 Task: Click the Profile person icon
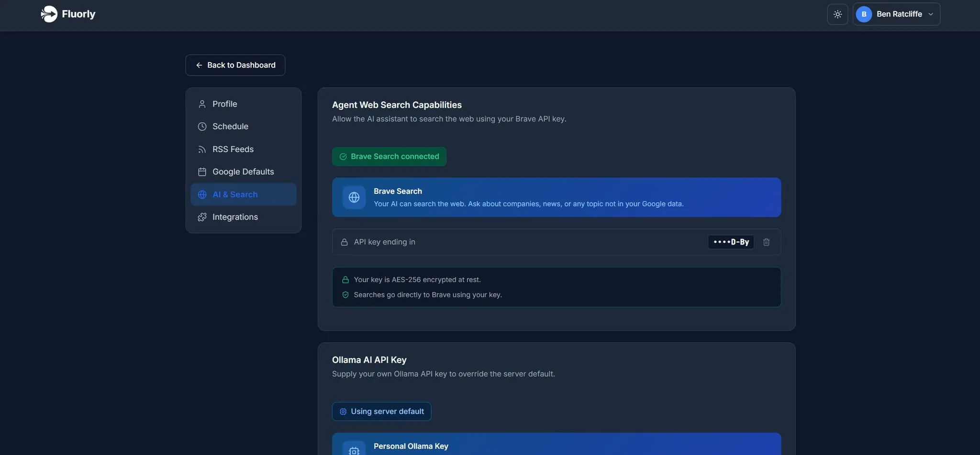pos(202,104)
